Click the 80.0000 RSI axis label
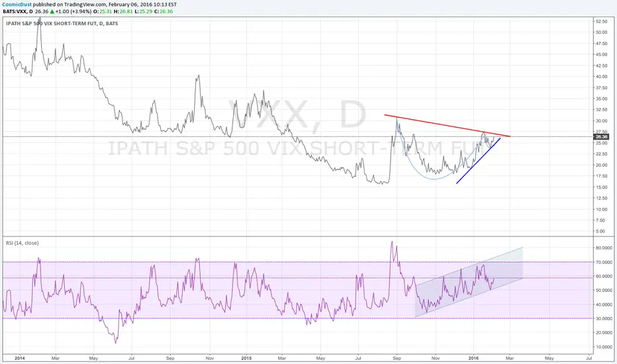The height and width of the screenshot is (364, 617). 604,248
